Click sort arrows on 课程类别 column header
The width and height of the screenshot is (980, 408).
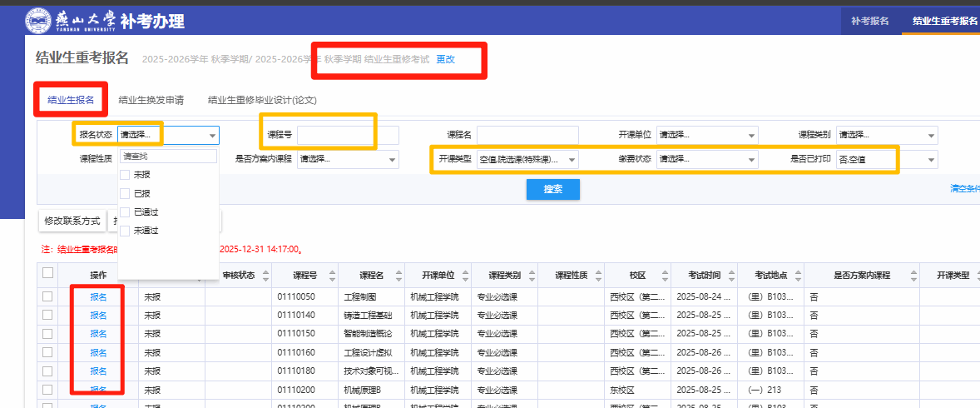click(532, 276)
